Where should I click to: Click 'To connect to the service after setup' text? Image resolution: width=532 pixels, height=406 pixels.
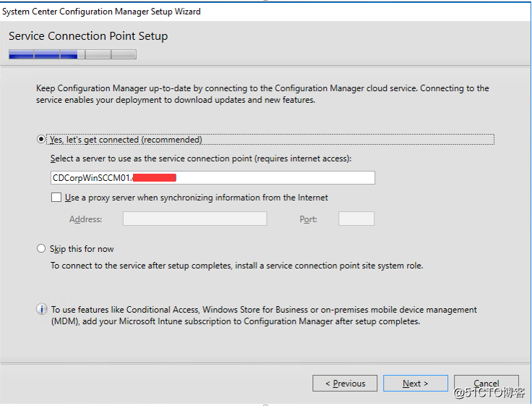tap(237, 266)
